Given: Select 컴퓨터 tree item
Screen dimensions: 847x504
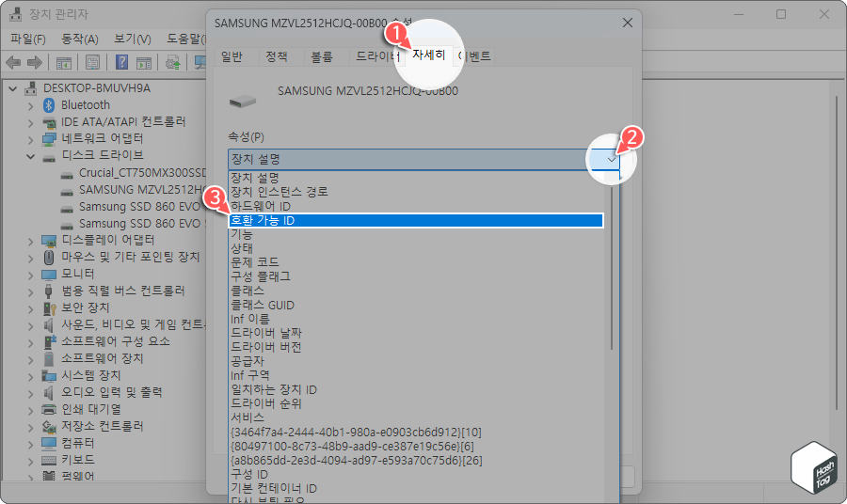Looking at the screenshot, I should [77, 443].
